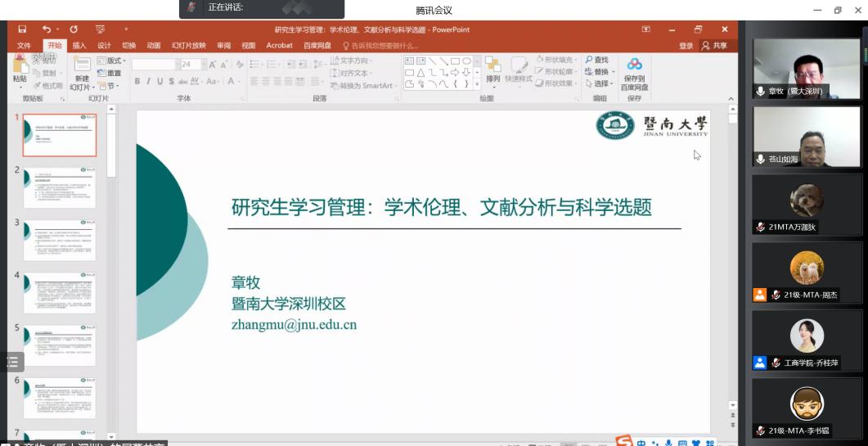
Task: Click the numbered list icon
Action: point(273,65)
